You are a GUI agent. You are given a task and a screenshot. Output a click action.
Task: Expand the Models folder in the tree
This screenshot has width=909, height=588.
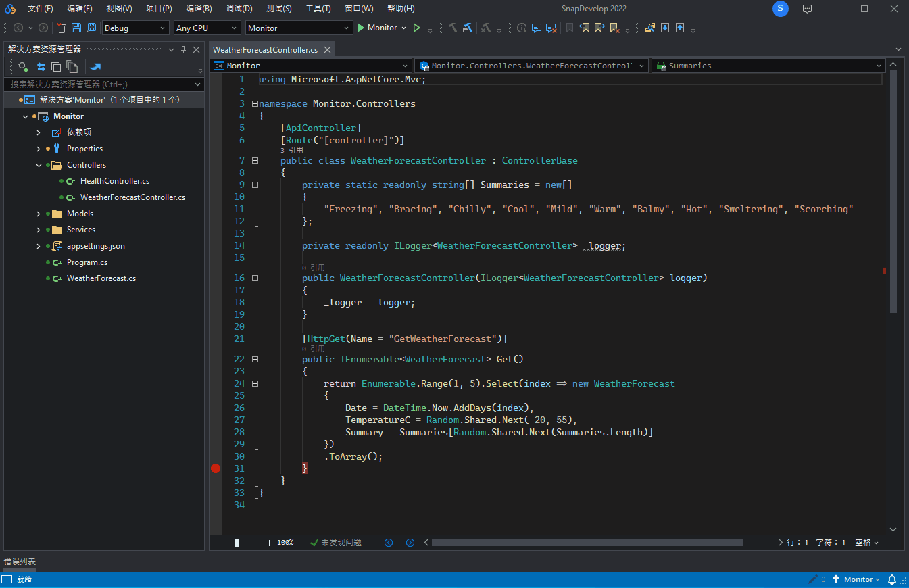[x=39, y=214]
